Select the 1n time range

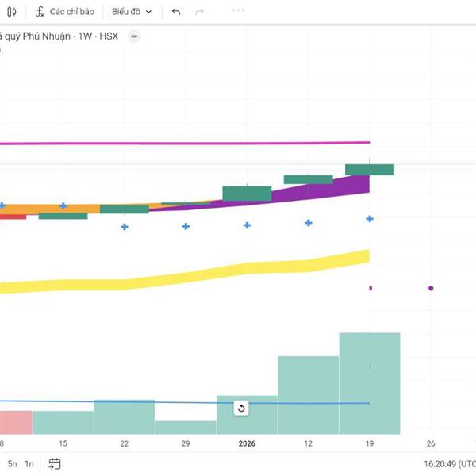pyautogui.click(x=29, y=463)
